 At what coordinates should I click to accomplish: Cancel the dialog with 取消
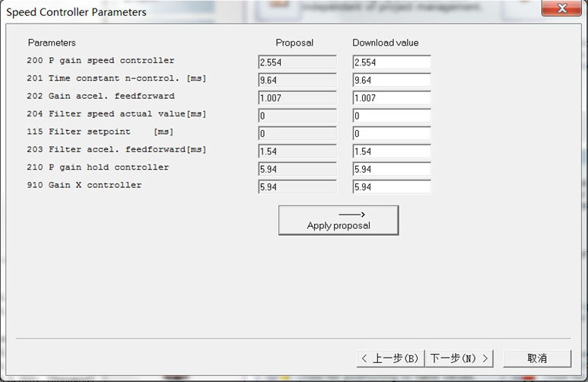coord(536,358)
